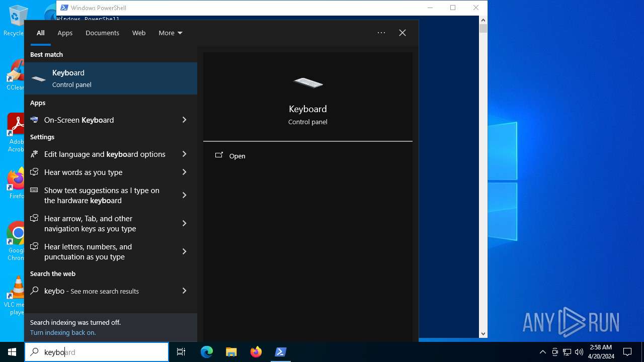The image size is (644, 362).
Task: Switch to the Web search tab
Action: [x=139, y=33]
